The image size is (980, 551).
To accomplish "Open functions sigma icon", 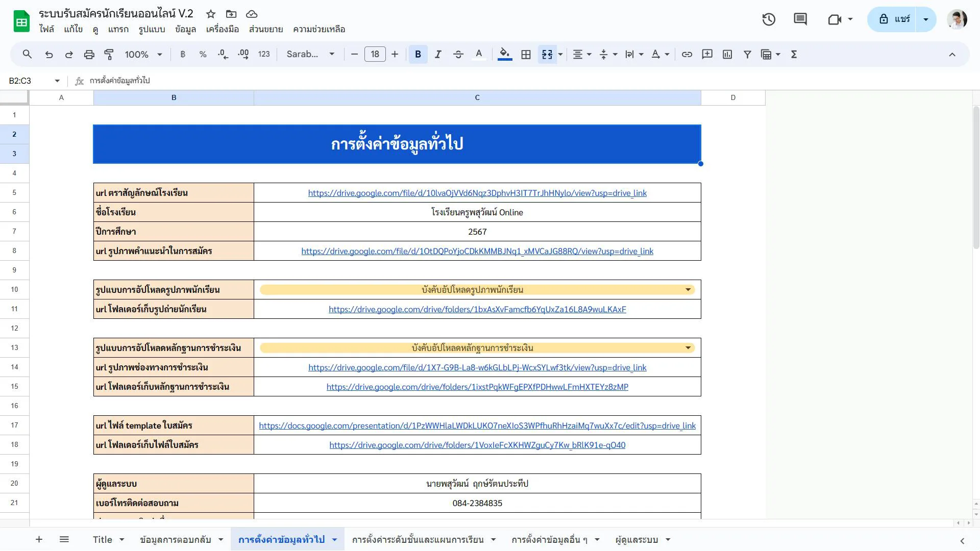I will pyautogui.click(x=794, y=54).
